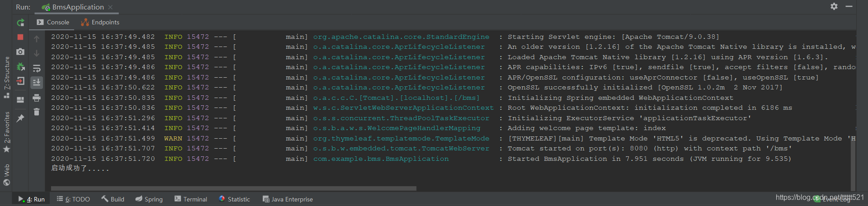Open the TODO tool window
The height and width of the screenshot is (206, 868).
pyautogui.click(x=73, y=199)
